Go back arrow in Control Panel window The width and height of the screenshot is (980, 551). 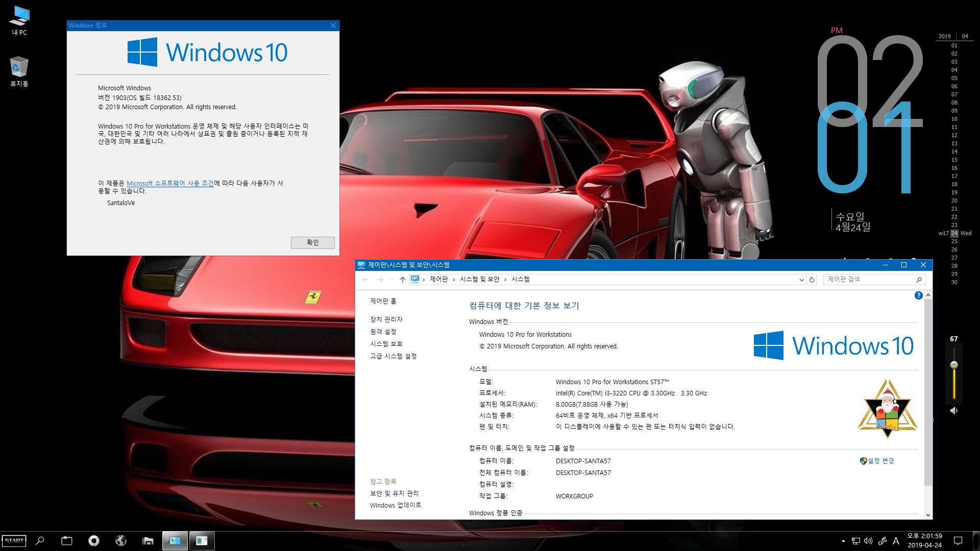pos(365,280)
